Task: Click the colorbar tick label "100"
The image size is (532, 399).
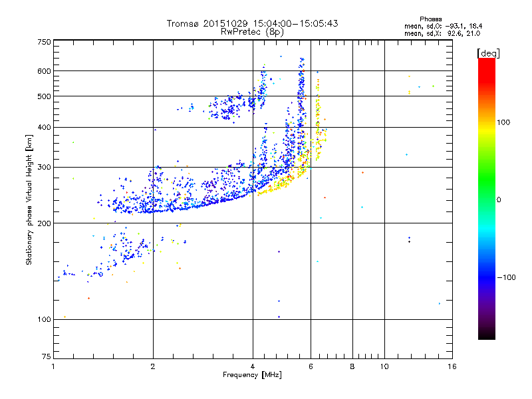Action: pos(503,122)
